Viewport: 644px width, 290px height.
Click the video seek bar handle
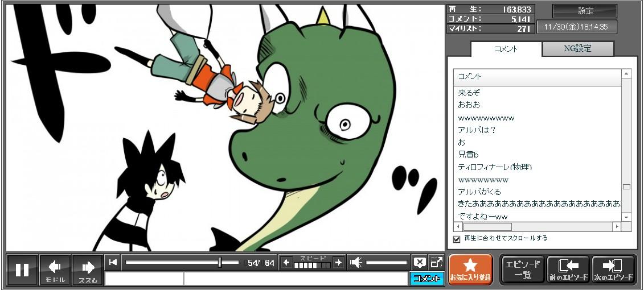tap(220, 262)
